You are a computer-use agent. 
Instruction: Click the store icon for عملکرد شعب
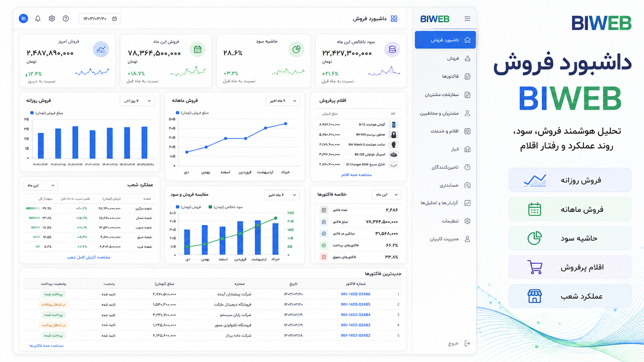tap(535, 296)
